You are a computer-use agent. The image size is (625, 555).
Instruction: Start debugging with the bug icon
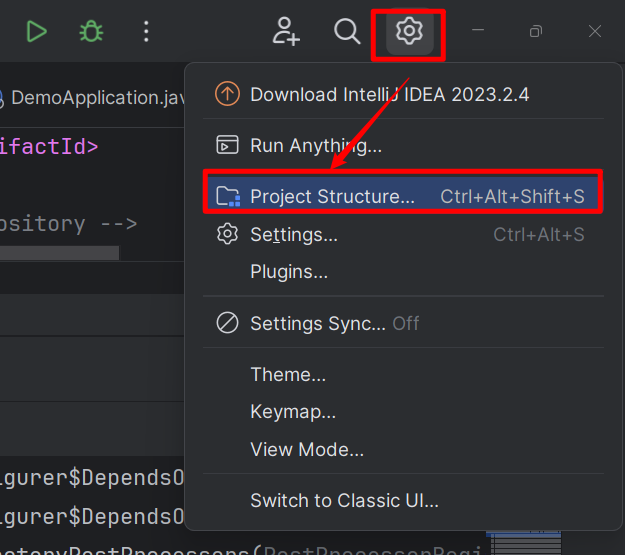[x=91, y=32]
